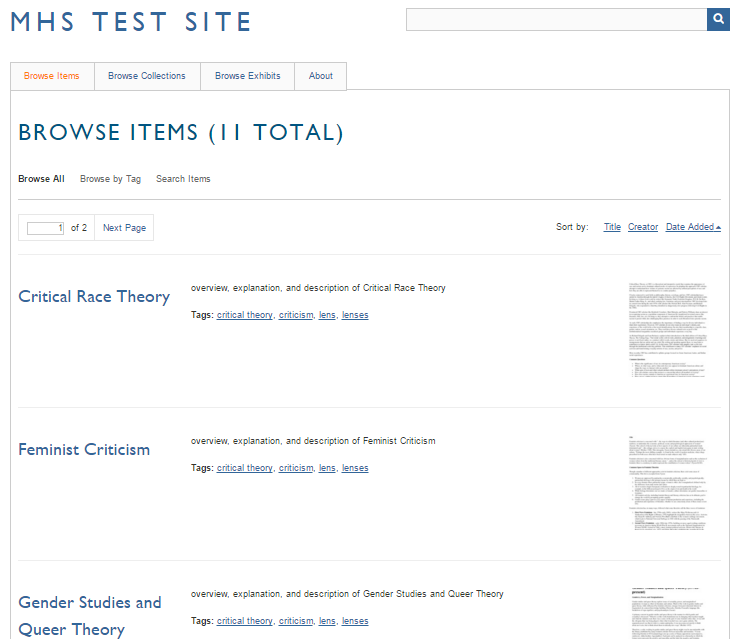This screenshot has width=741, height=639.
Task: Click the 'Sort by:' label
Action: 572,227
